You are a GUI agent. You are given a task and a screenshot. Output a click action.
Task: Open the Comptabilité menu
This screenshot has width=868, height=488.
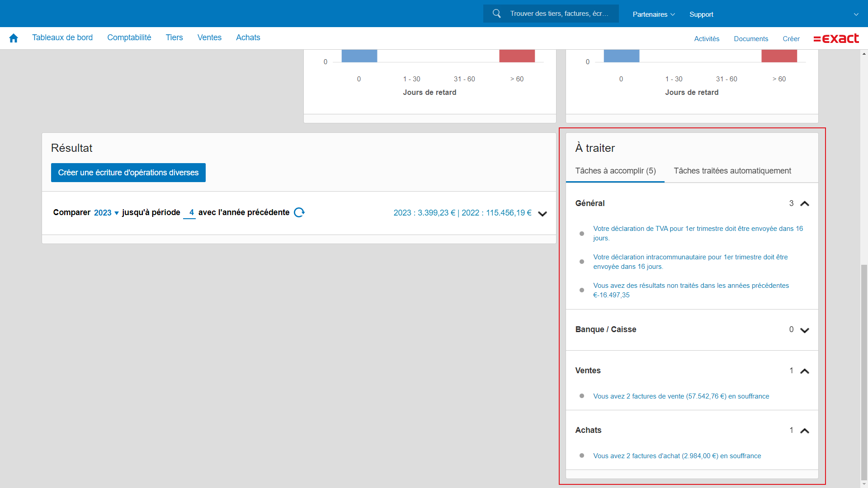(x=129, y=38)
